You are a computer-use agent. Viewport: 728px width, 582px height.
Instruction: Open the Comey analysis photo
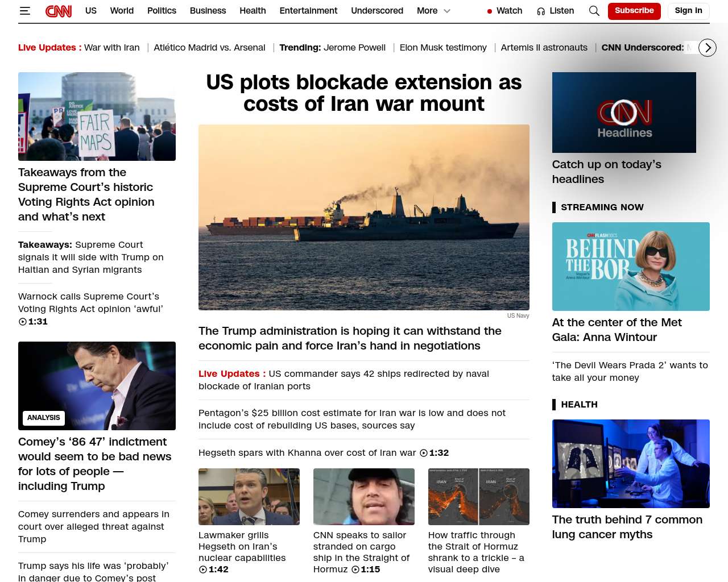97,386
